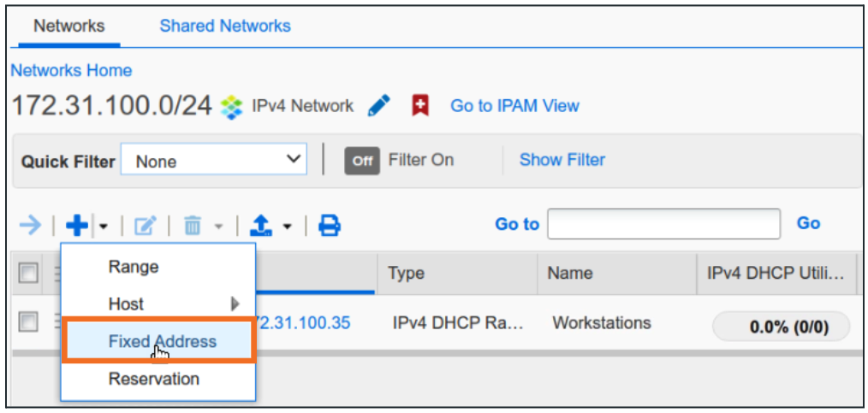The image size is (868, 413).
Task: Open the Go to IPAM View link
Action: click(514, 106)
